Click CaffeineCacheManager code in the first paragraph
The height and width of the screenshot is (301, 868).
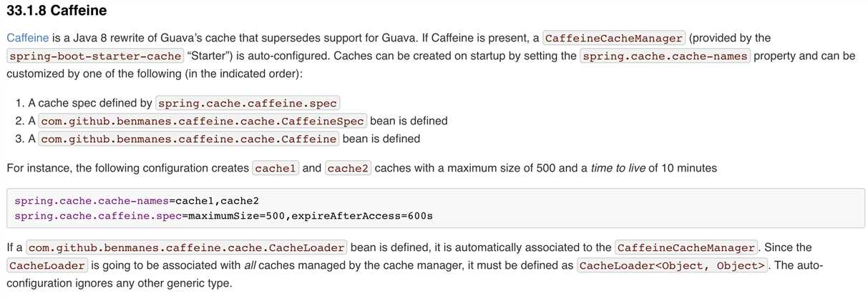614,37
